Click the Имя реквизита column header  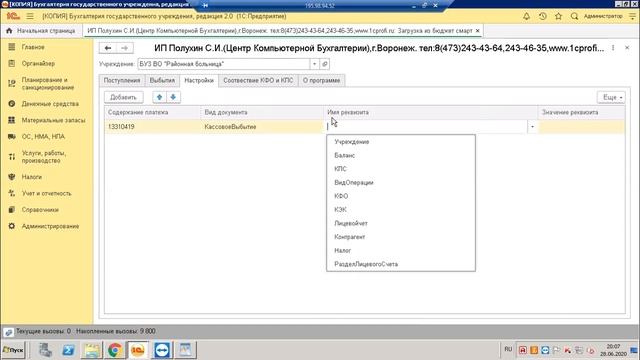coord(431,112)
